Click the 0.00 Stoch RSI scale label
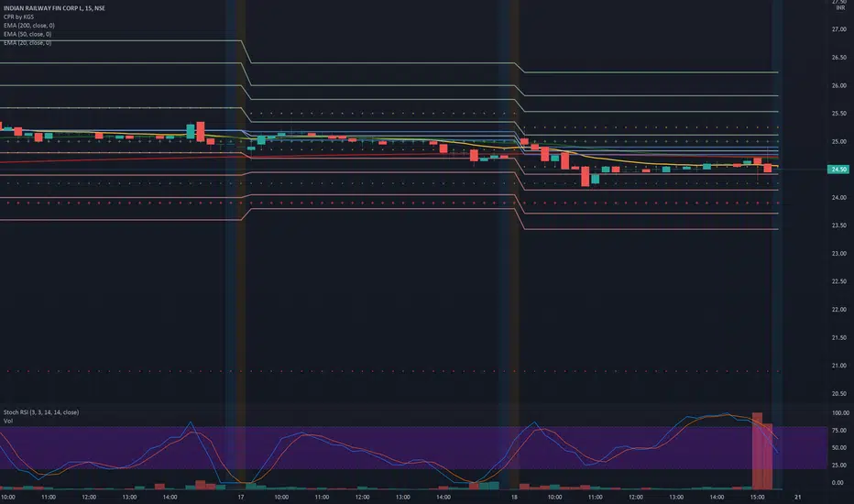 click(838, 483)
